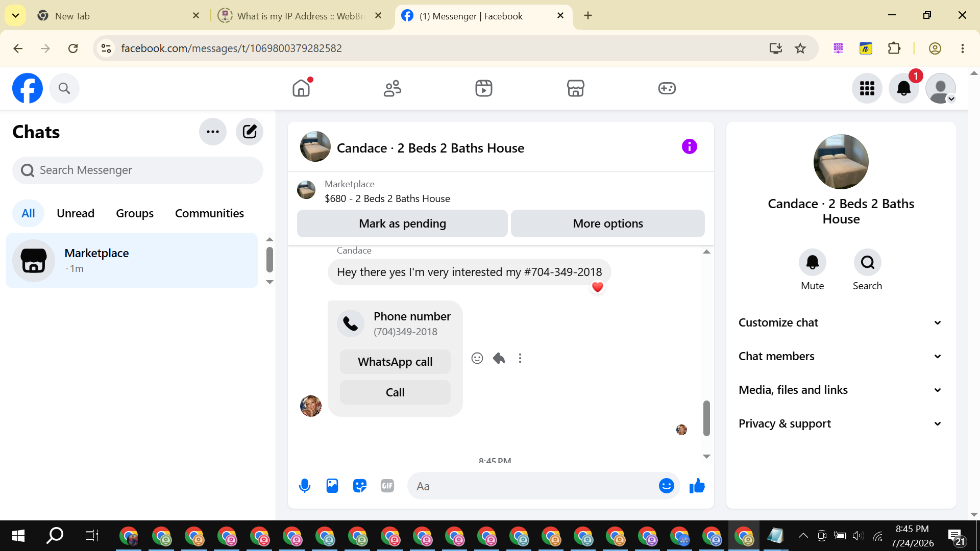
Task: Open Windows taskbar search
Action: (55, 536)
